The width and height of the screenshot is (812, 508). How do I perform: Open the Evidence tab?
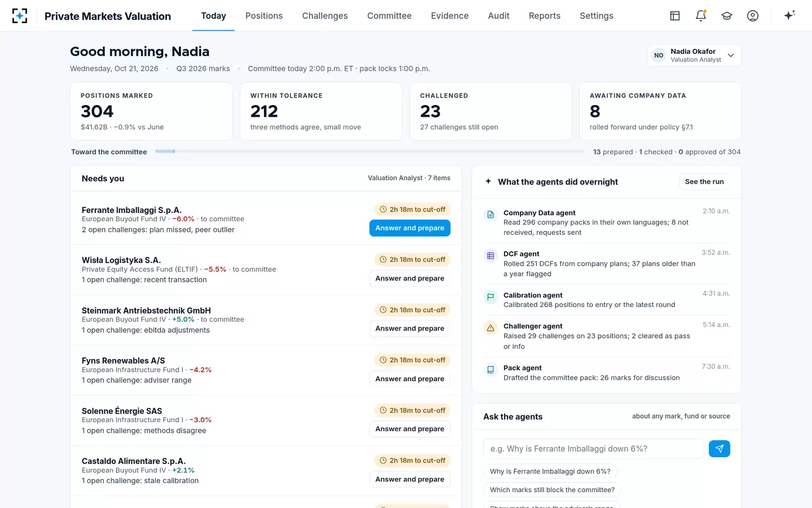pos(449,16)
